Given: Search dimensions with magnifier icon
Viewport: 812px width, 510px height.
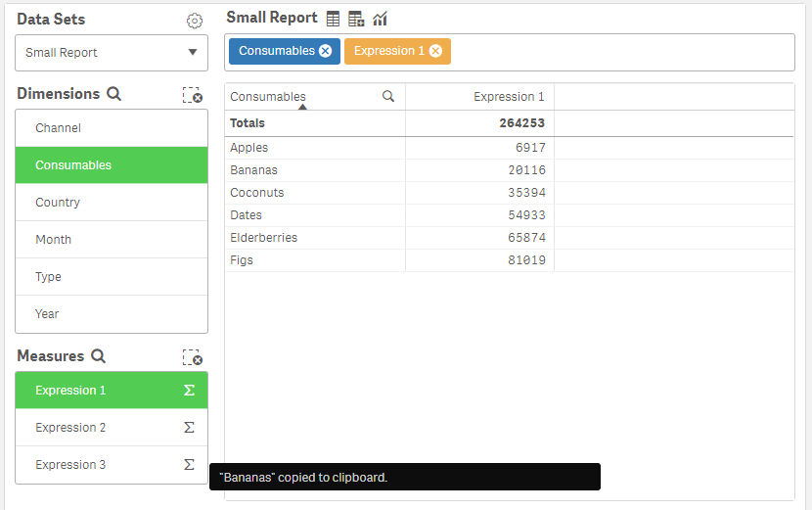Looking at the screenshot, I should [113, 94].
